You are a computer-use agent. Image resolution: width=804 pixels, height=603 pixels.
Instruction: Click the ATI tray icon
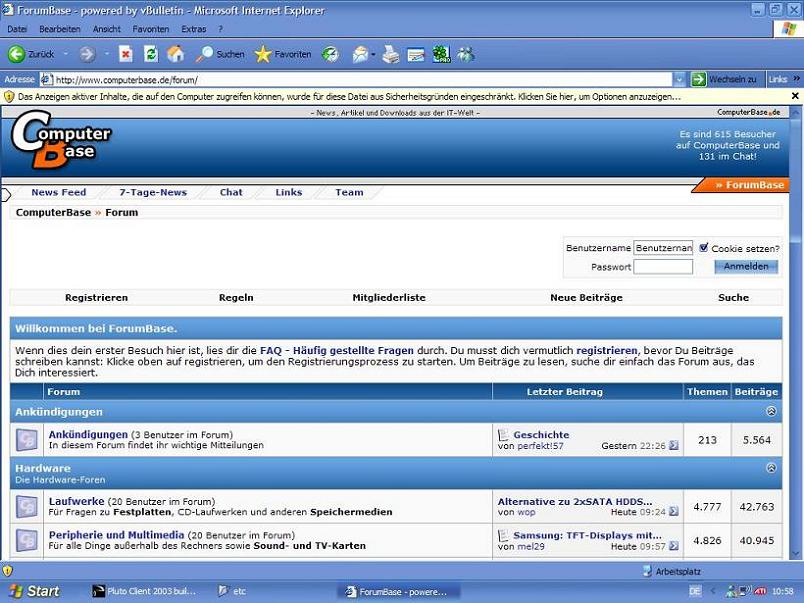pos(760,591)
